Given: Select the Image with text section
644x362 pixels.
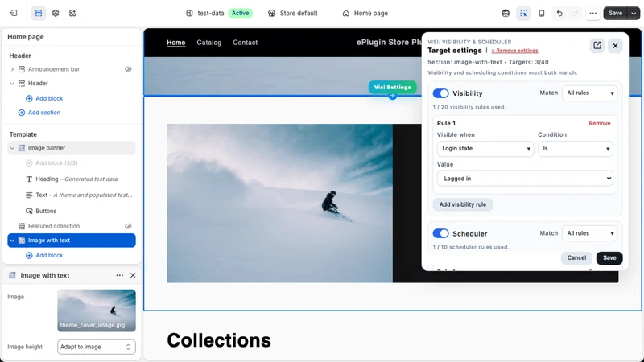Looking at the screenshot, I should pyautogui.click(x=72, y=241).
